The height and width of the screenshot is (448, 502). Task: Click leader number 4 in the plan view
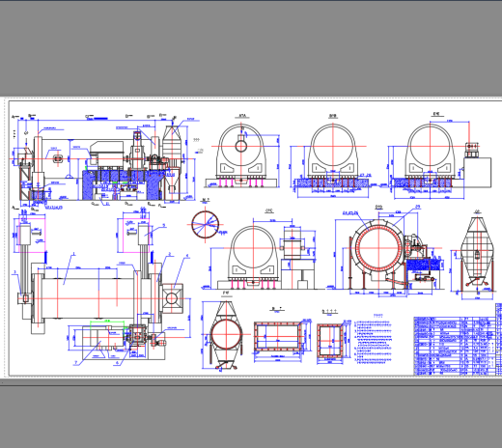coord(187,256)
